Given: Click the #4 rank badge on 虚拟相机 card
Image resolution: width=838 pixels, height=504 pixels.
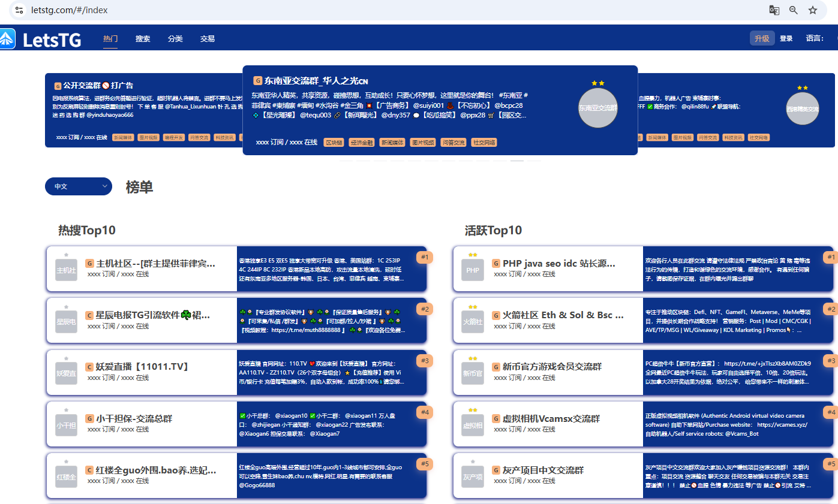Looking at the screenshot, I should (831, 412).
